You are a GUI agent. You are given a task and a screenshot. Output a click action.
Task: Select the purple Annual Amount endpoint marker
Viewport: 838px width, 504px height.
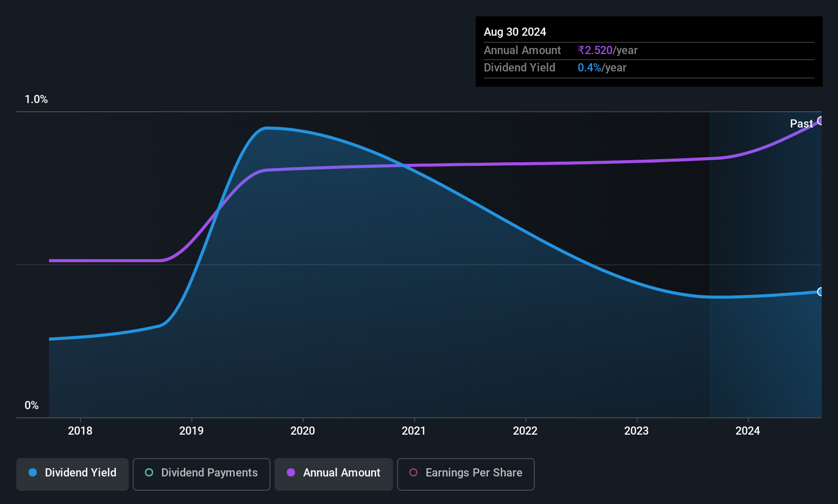click(821, 121)
